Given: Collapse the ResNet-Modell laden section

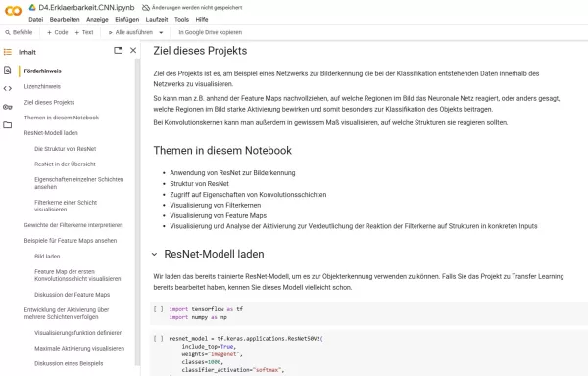Looking at the screenshot, I should (x=154, y=254).
